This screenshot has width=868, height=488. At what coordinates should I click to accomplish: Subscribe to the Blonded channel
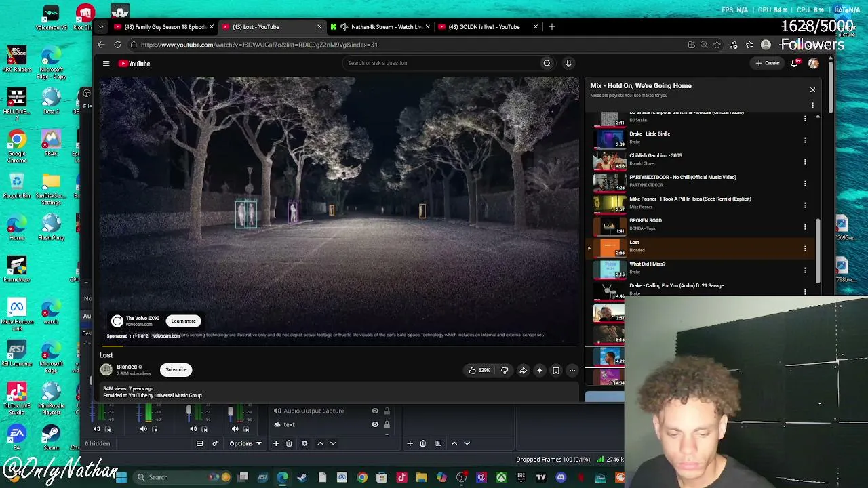(176, 370)
